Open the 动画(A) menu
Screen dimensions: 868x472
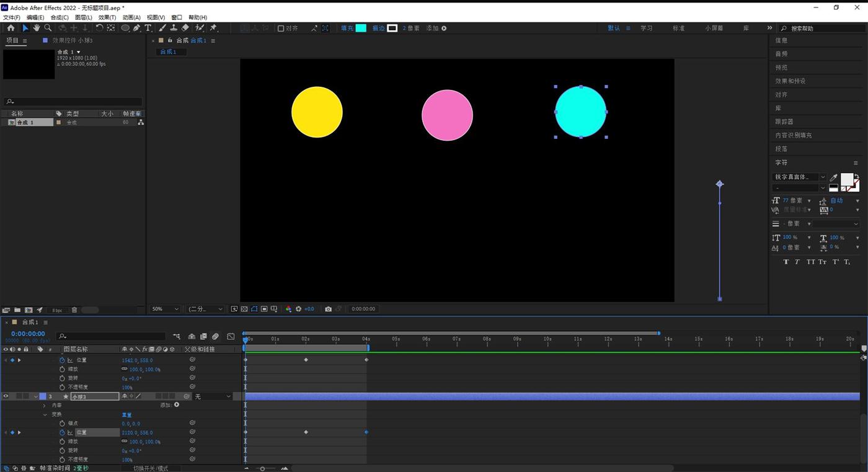pos(131,17)
